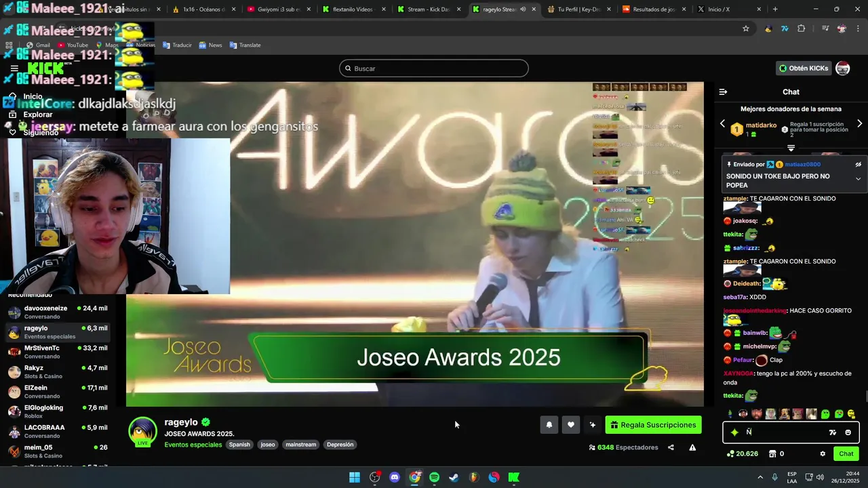Select the Depresión tag
Image resolution: width=868 pixels, height=488 pixels.
(340, 445)
